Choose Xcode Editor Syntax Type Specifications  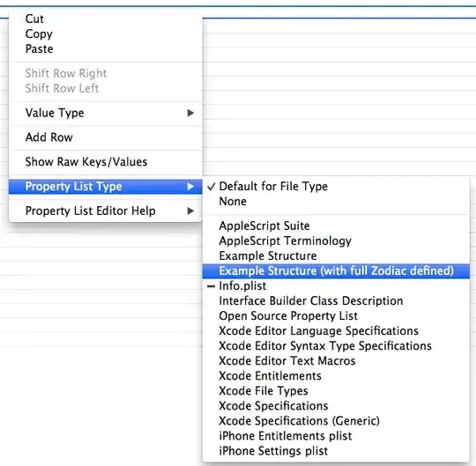pos(336,346)
